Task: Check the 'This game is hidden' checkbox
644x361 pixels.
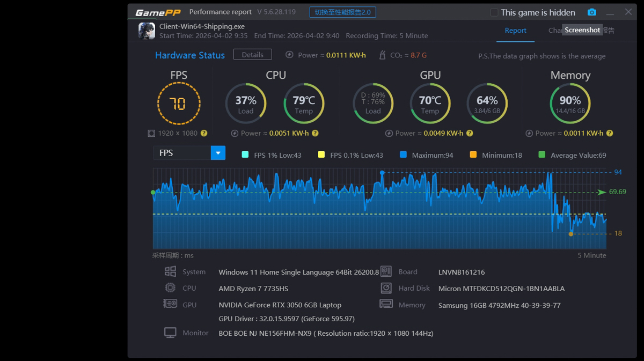Action: pyautogui.click(x=494, y=12)
